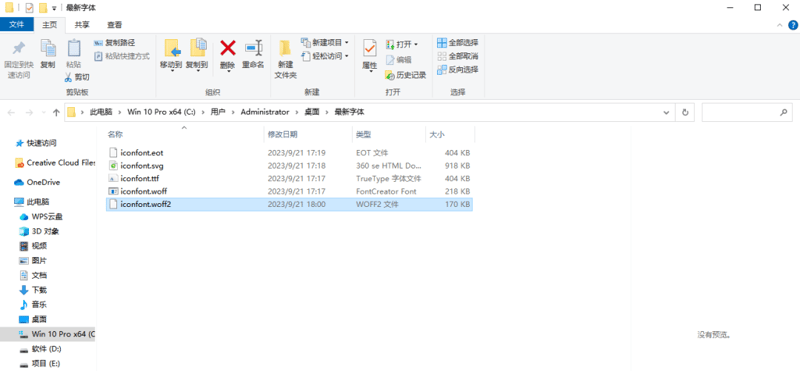
Task: Switch to the 主页 home tab
Action: tap(49, 24)
